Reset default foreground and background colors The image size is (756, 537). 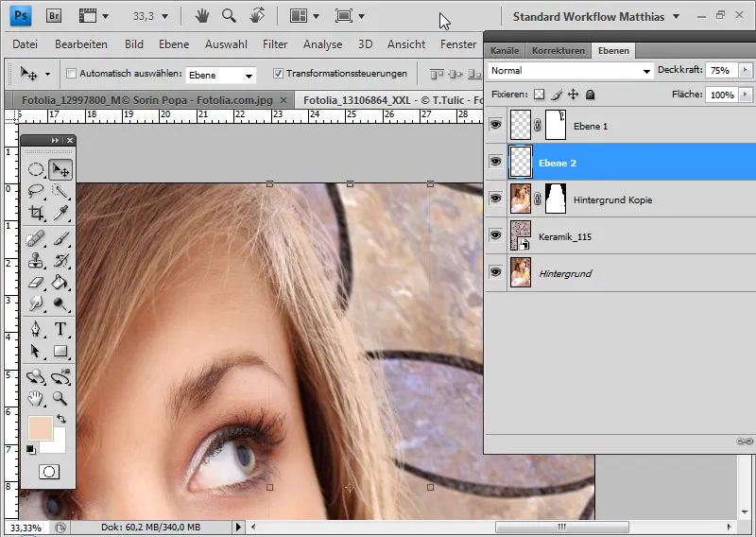coord(31,450)
